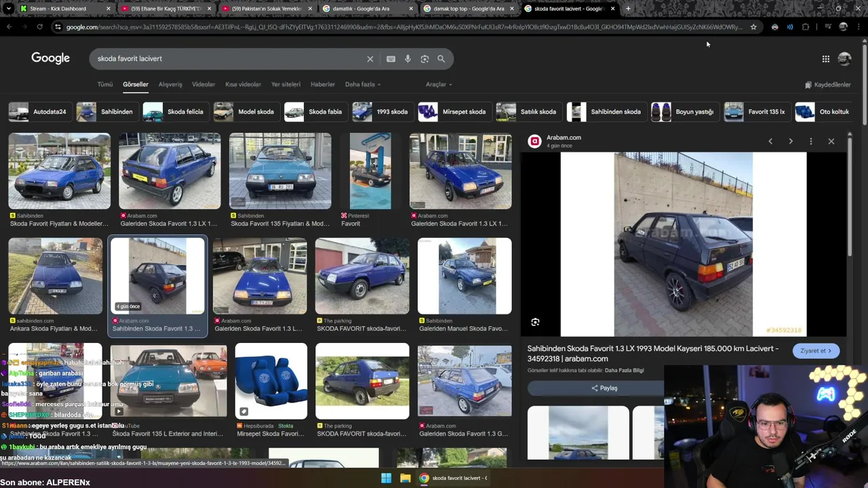Start voice search with the microphone icon
Screen dimensions: 868x488
[x=408, y=59]
